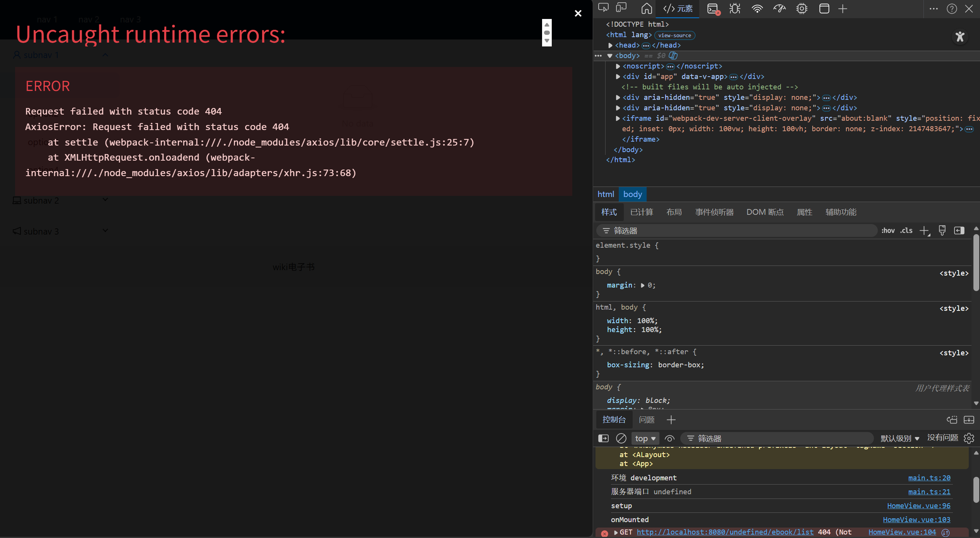This screenshot has height=538, width=980.
Task: Add new style rule plus icon
Action: tap(925, 231)
